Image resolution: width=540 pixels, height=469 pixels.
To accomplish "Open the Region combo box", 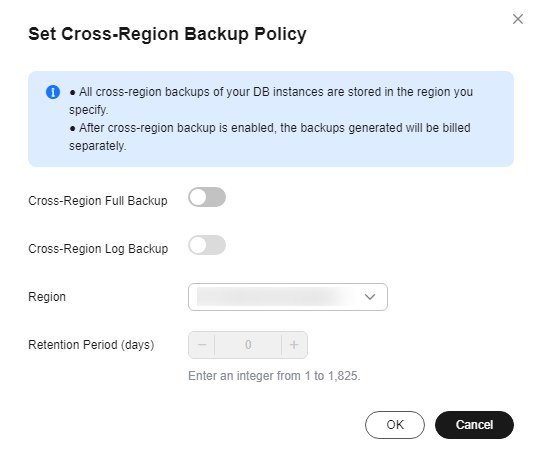I will tap(288, 297).
